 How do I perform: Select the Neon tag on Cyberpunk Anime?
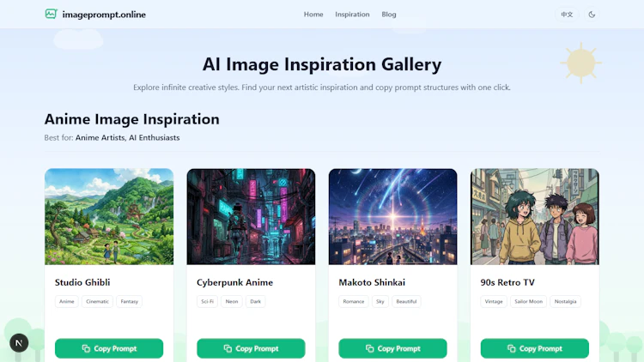click(232, 301)
